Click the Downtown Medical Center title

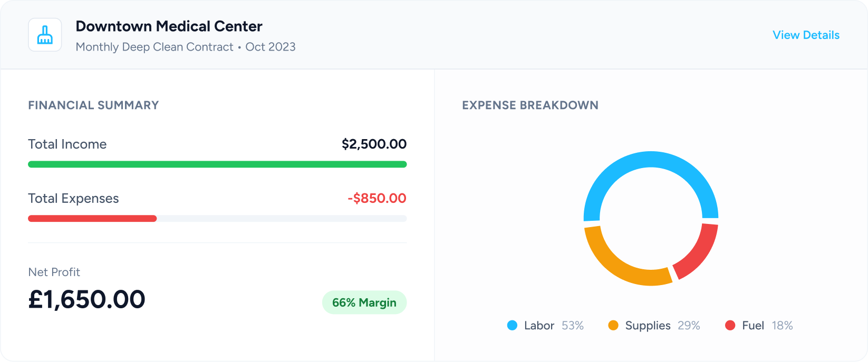coord(169,26)
